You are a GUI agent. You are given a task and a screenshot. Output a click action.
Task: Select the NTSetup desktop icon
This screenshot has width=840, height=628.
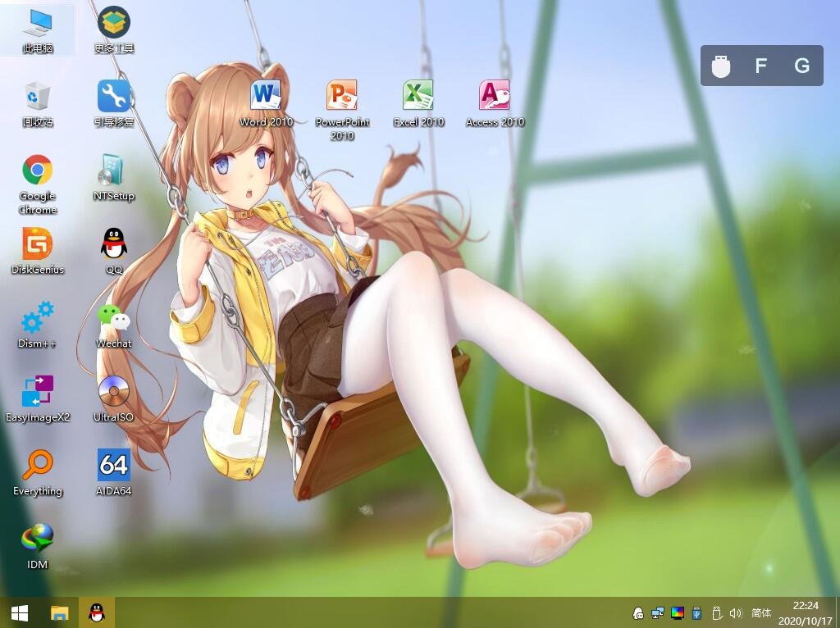tap(113, 177)
